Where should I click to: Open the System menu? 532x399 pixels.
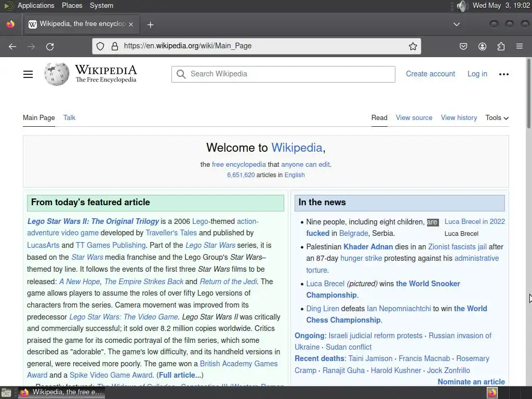pyautogui.click(x=101, y=6)
